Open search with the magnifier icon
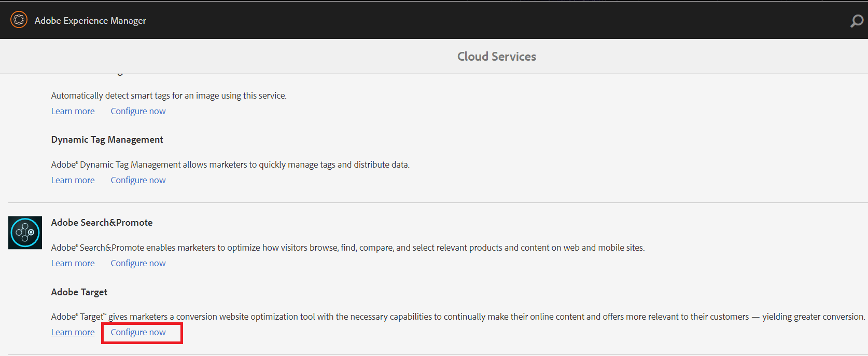This screenshot has width=868, height=356. pos(857,21)
